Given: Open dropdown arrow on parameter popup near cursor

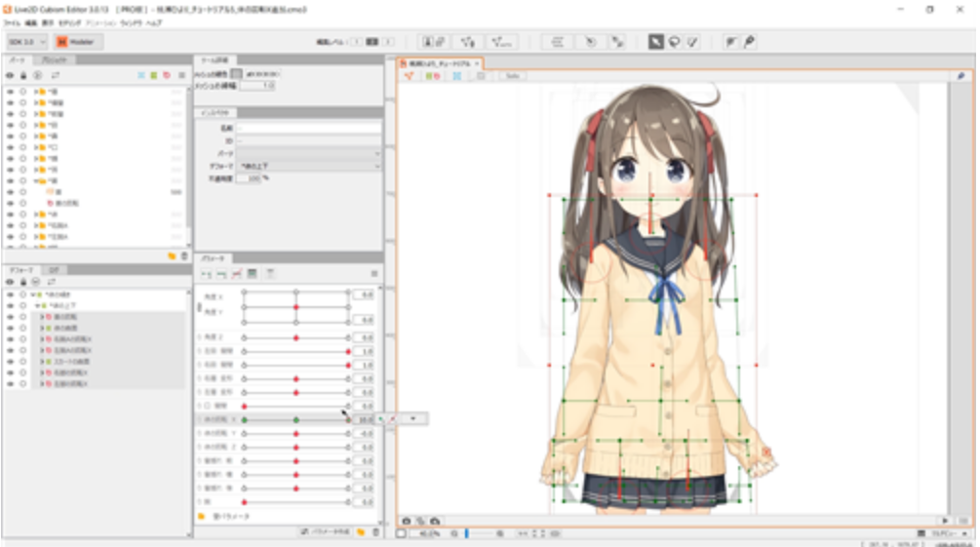Looking at the screenshot, I should point(413,419).
